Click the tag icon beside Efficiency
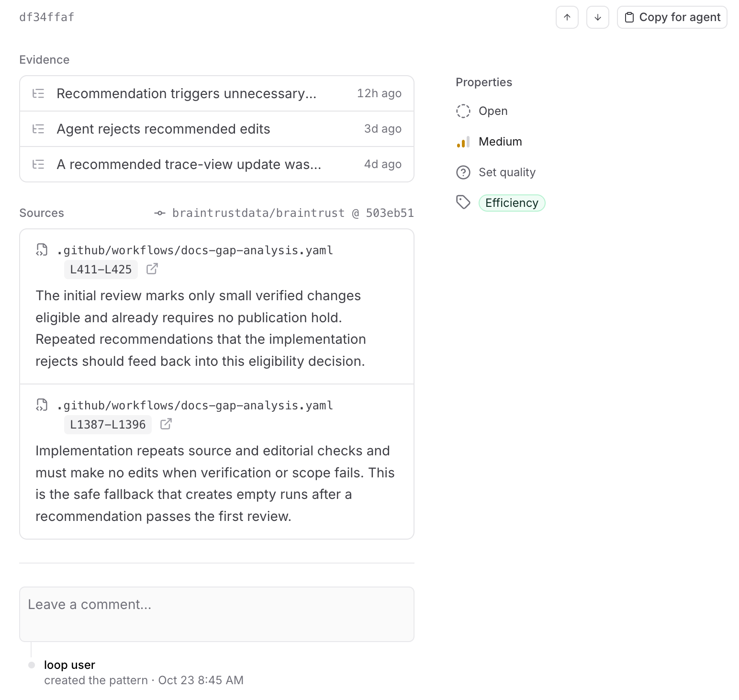The width and height of the screenshot is (739, 700). [463, 203]
